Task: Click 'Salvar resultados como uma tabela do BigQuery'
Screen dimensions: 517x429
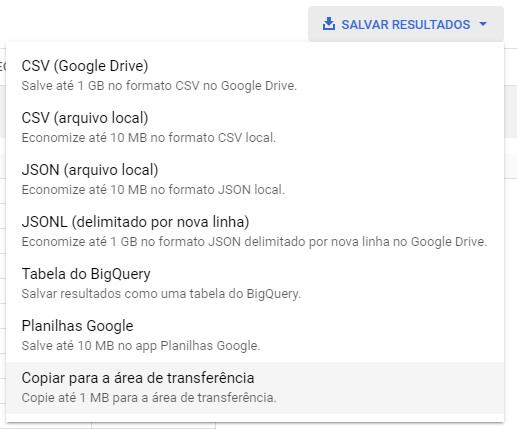Action: 161,294
